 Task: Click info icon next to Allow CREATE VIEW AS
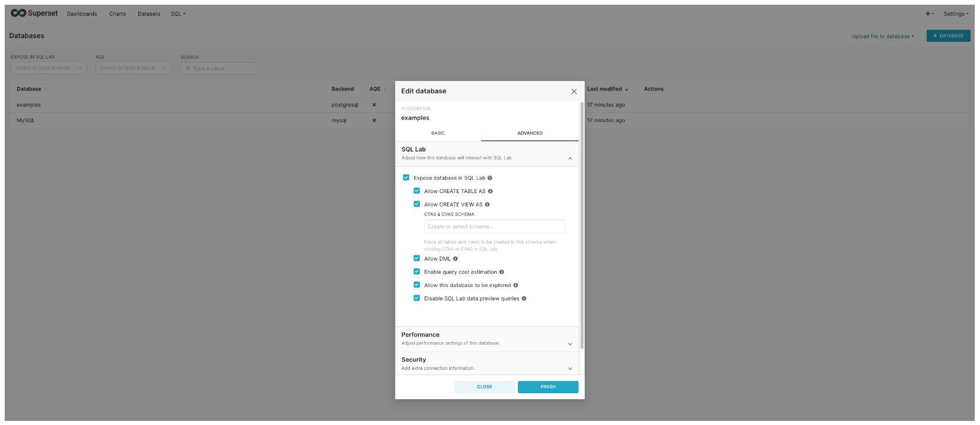pos(487,205)
